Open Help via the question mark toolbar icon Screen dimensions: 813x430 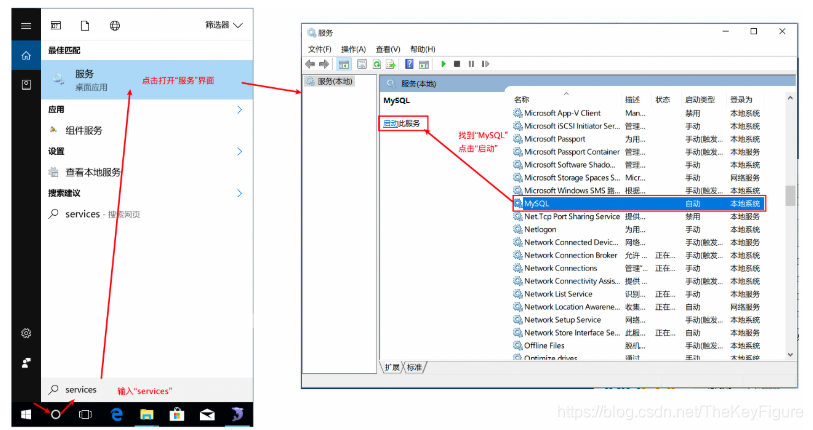point(409,64)
